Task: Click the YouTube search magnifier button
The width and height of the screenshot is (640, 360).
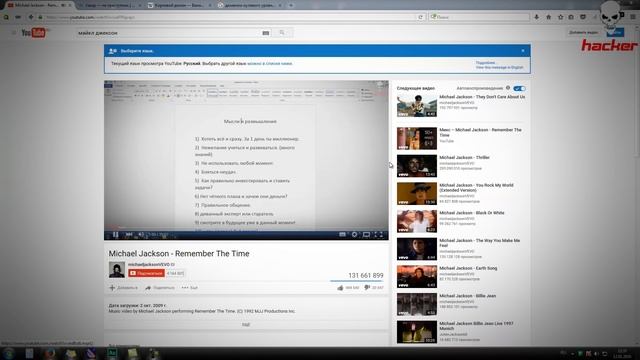Action: (282, 33)
